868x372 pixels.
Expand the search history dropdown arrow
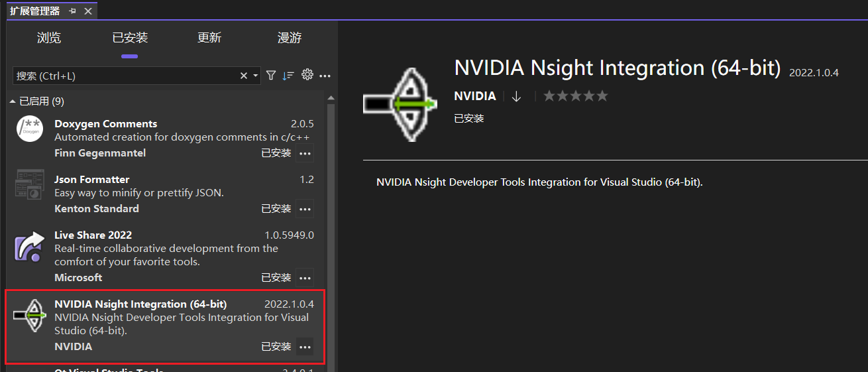point(256,76)
